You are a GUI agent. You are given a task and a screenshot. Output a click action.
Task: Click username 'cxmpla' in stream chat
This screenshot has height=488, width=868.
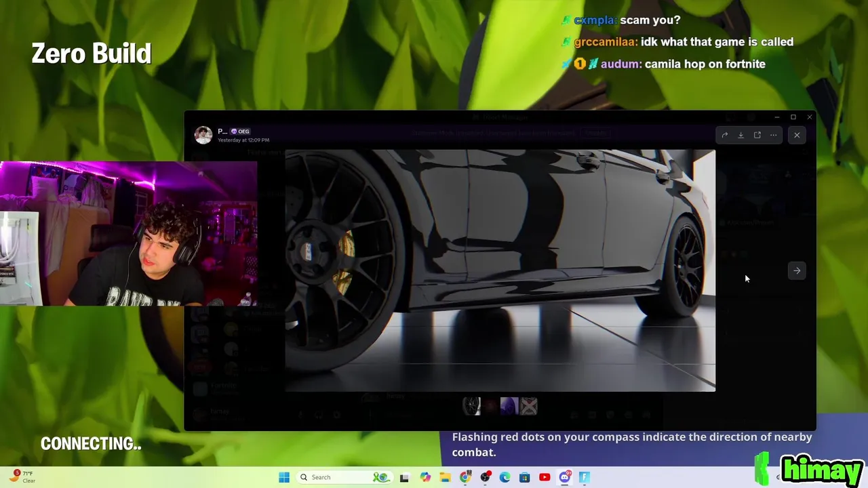(x=595, y=20)
